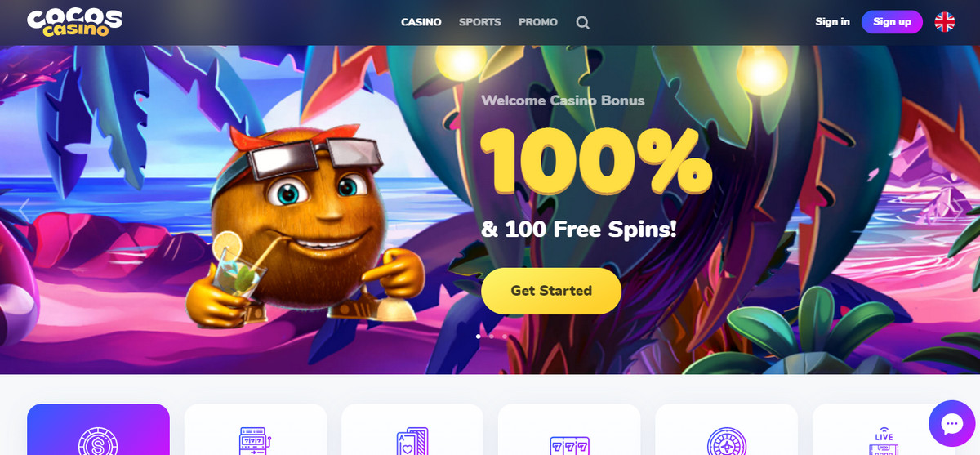Select the first carousel dot
The height and width of the screenshot is (455, 980).
pyautogui.click(x=479, y=337)
